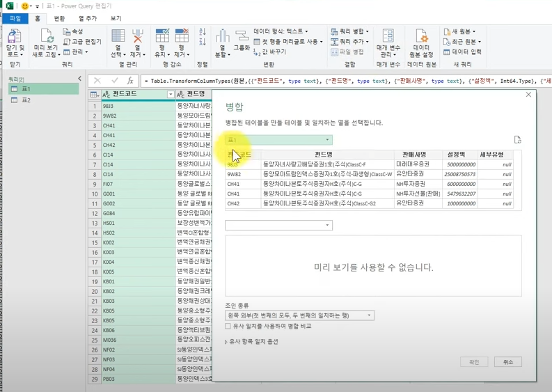Screen dimensions: 552x392
Task: Open the first table dropdown showing 표1
Action: (279, 140)
